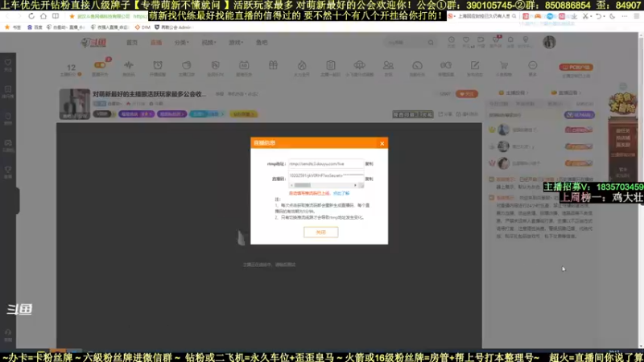Expand the 视频 nav dropdown

tap(208, 43)
